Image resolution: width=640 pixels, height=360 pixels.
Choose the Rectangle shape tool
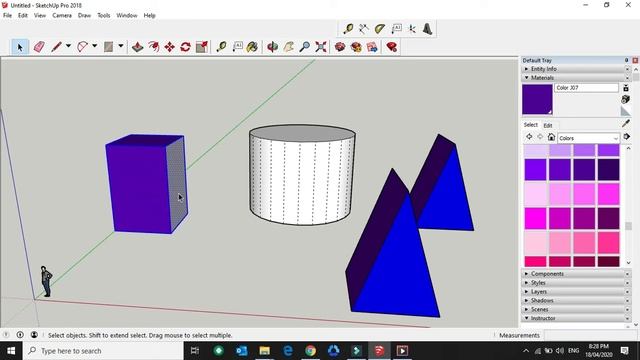coord(108,47)
